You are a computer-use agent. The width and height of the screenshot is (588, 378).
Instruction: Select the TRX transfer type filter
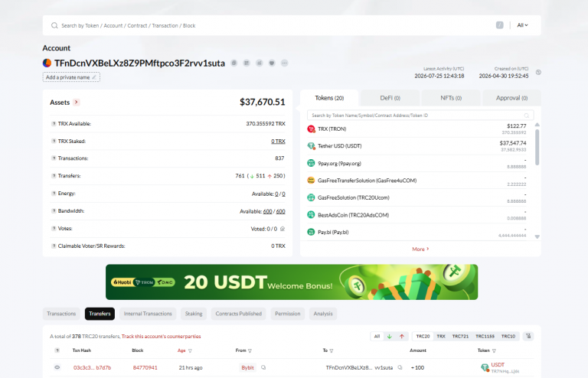tap(441, 337)
